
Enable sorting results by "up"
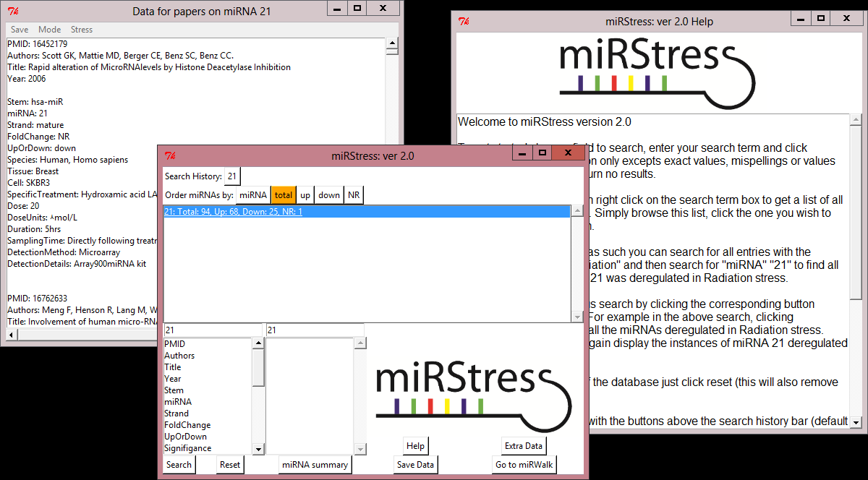click(x=305, y=194)
